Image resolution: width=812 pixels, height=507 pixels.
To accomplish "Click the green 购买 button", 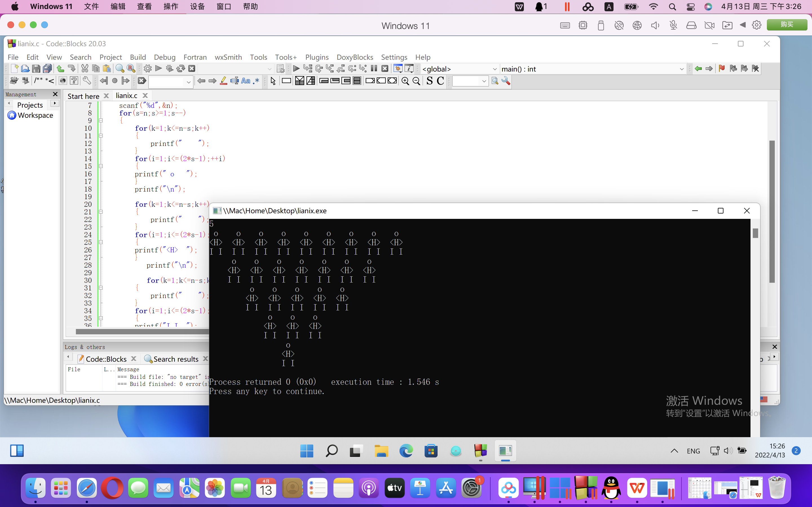I will pos(787,25).
